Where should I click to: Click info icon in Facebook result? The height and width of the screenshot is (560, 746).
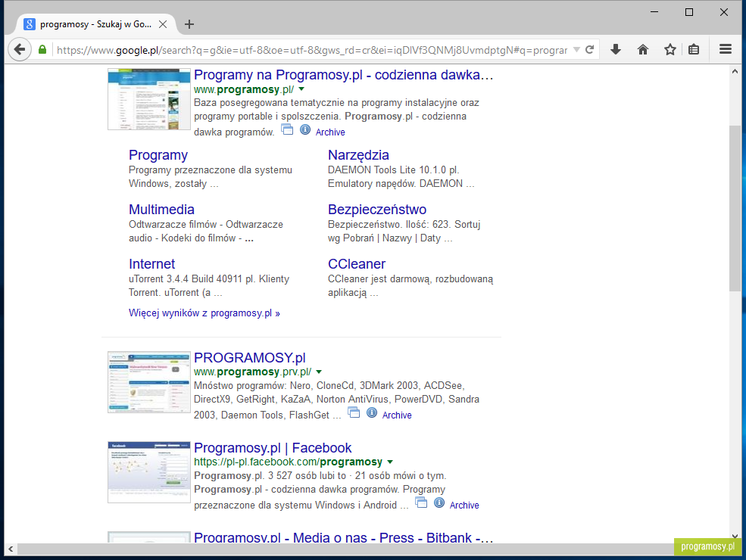pyautogui.click(x=439, y=502)
